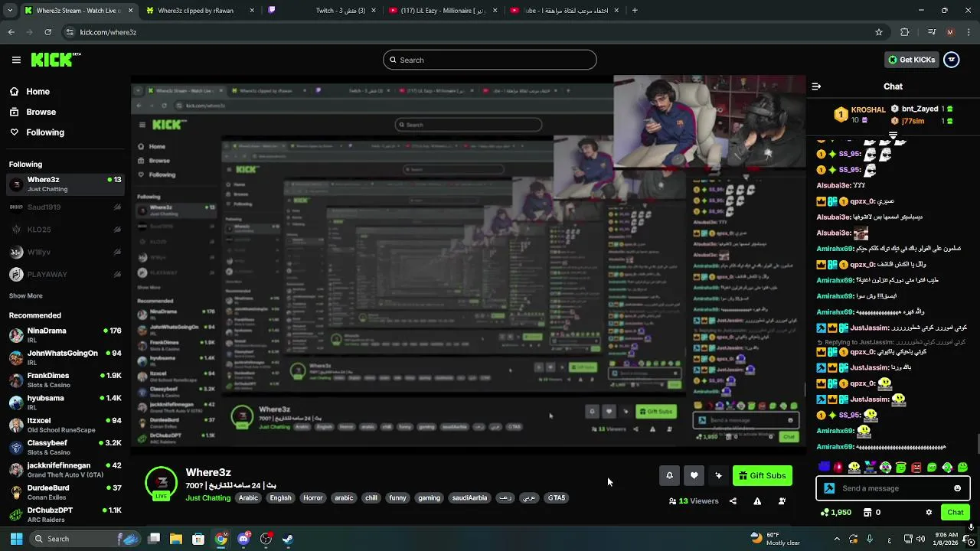Open recommended channel Classybeef
Screen dimensions: 980x551
click(65, 447)
